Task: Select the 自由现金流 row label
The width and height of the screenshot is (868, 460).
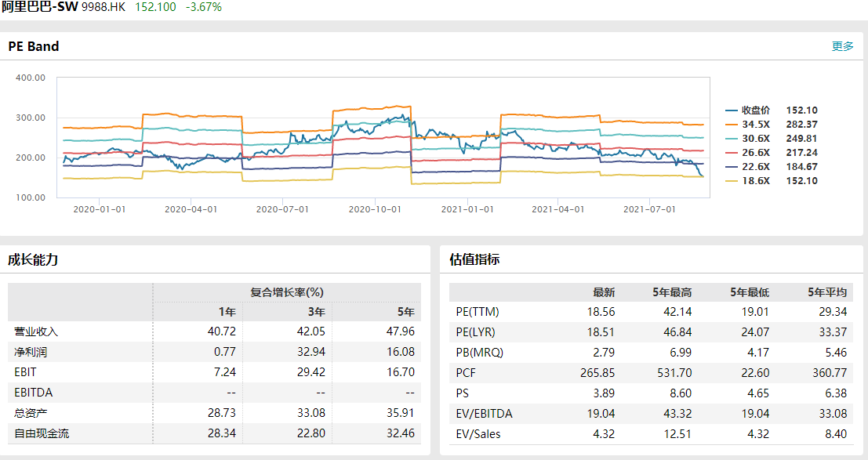Action: pyautogui.click(x=42, y=433)
